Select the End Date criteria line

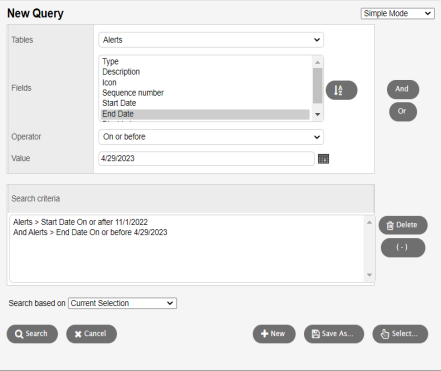pos(90,232)
